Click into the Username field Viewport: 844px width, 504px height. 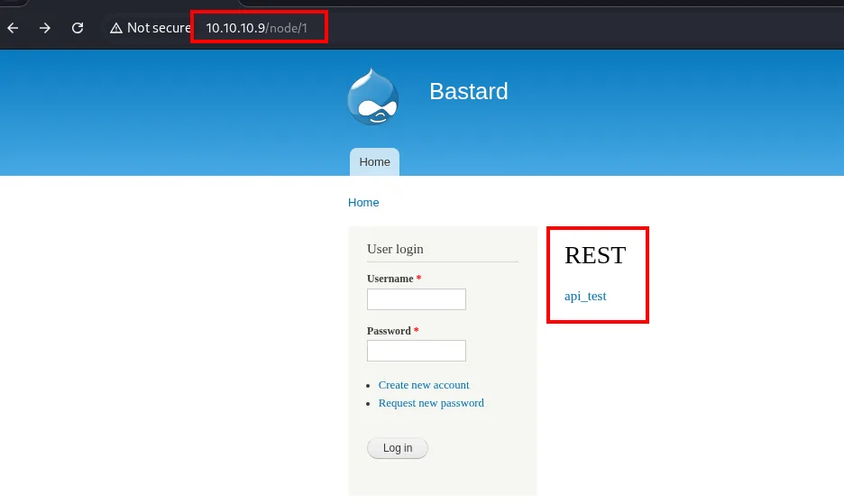tap(416, 299)
